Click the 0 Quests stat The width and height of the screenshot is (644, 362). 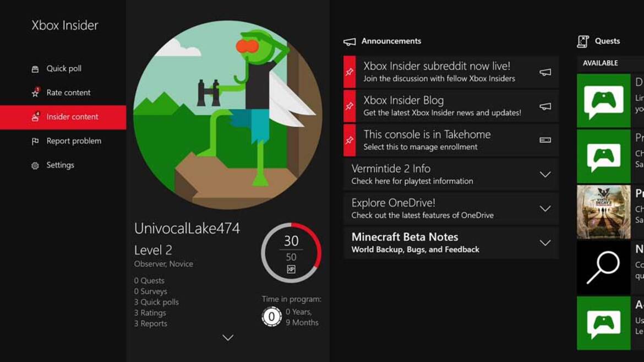click(x=149, y=280)
